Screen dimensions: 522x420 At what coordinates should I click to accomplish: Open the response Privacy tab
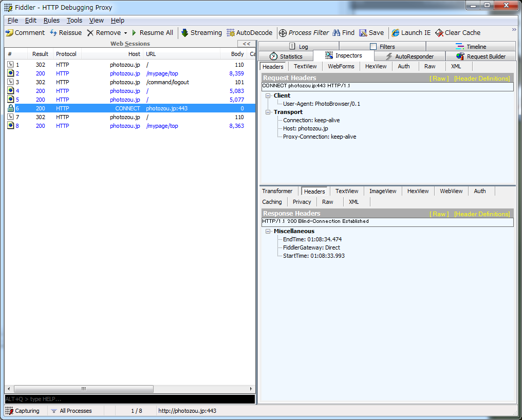302,202
